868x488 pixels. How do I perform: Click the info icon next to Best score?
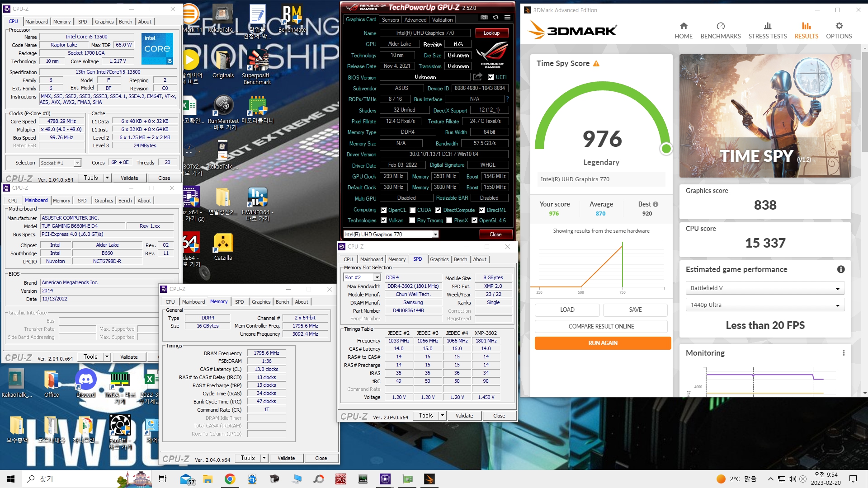[x=656, y=204]
